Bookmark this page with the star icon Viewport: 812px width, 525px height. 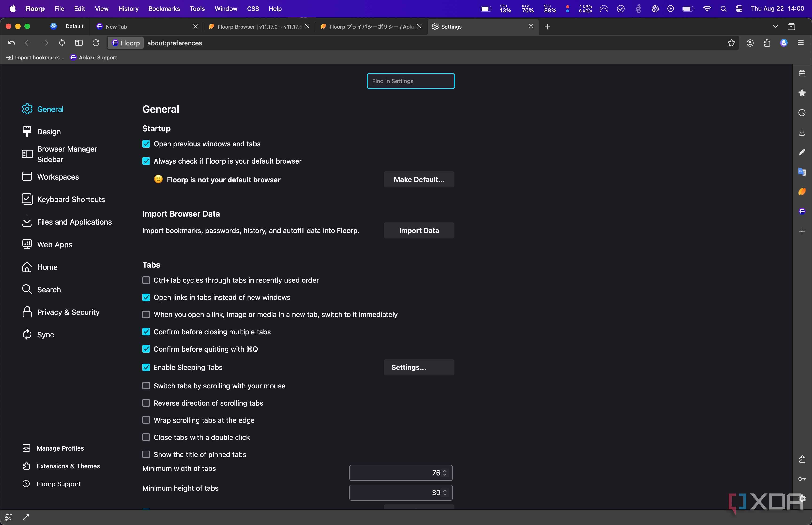tap(732, 43)
